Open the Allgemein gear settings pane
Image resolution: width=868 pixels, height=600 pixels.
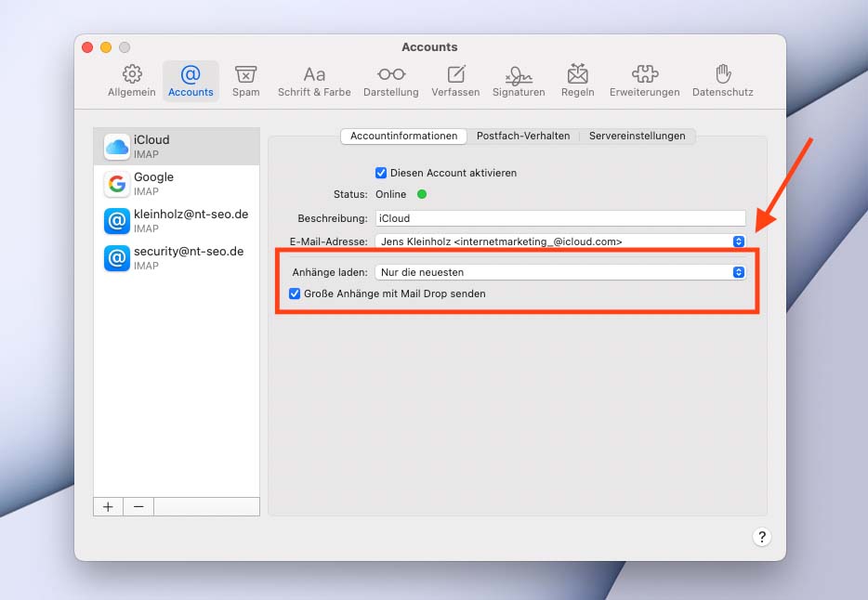tap(132, 81)
